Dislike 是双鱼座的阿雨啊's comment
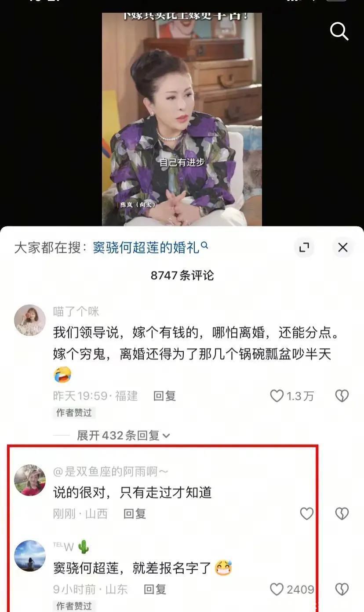Viewport: 364px width, 612px height. tap(342, 514)
